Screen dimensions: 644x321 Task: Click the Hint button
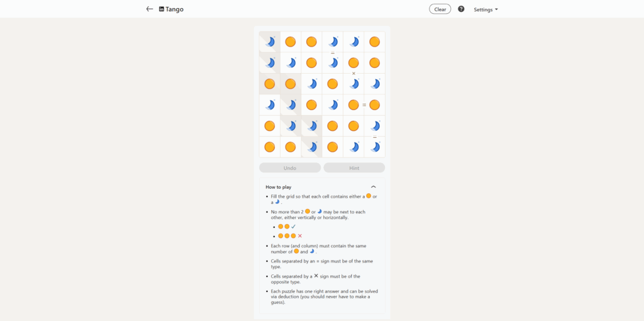click(x=354, y=167)
